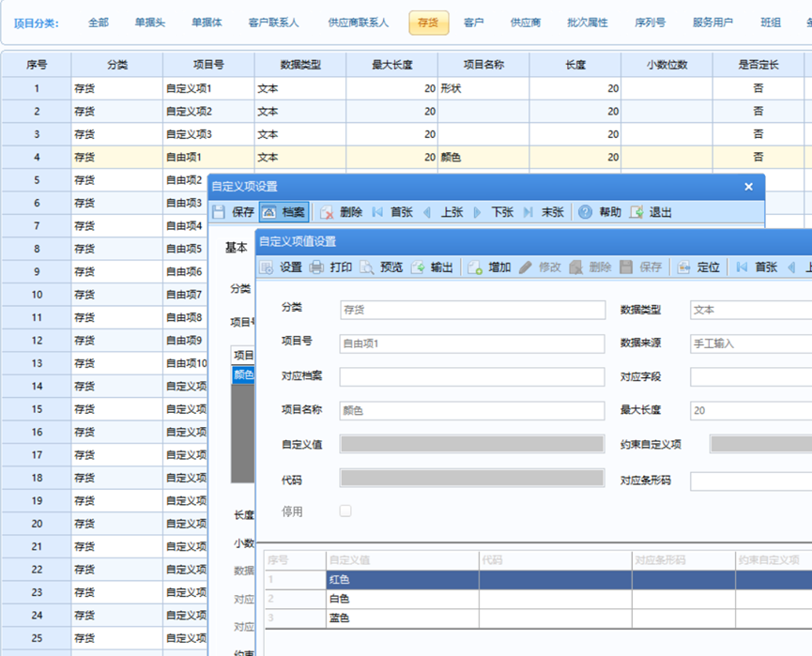Click 增加 add icon
The image size is (812, 656).
[x=475, y=267]
